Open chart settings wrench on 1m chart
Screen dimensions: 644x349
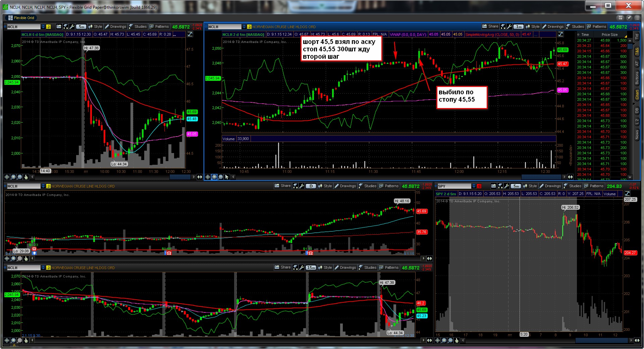click(509, 27)
